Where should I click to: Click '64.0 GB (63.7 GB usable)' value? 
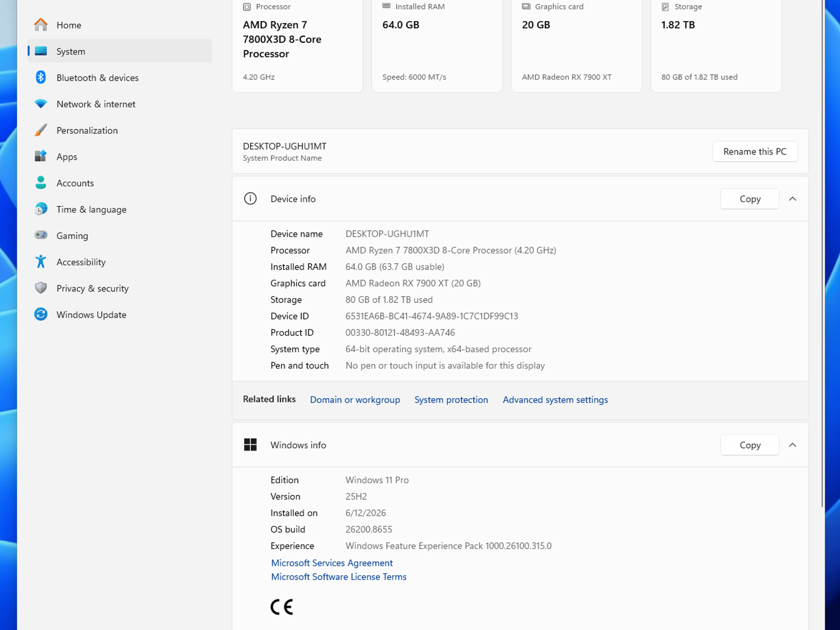click(x=395, y=267)
